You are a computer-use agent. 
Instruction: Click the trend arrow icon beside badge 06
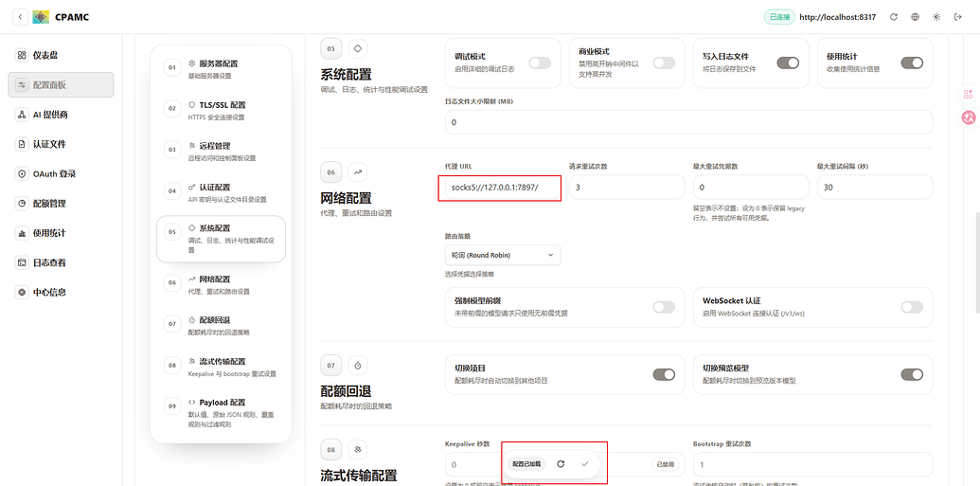click(x=358, y=171)
